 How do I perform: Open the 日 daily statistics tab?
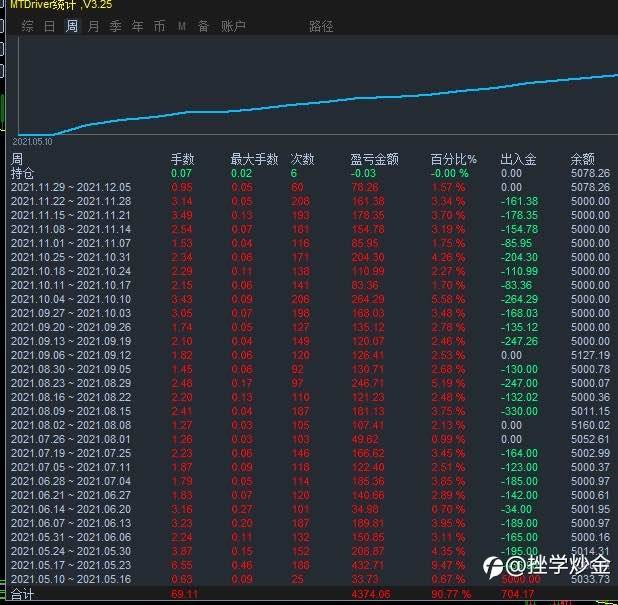tap(50, 26)
